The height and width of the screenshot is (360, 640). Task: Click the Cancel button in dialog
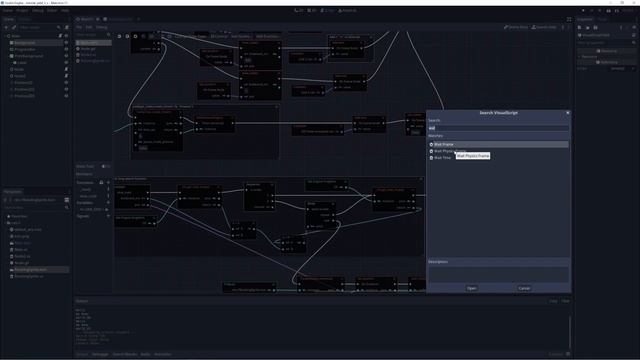tap(524, 288)
